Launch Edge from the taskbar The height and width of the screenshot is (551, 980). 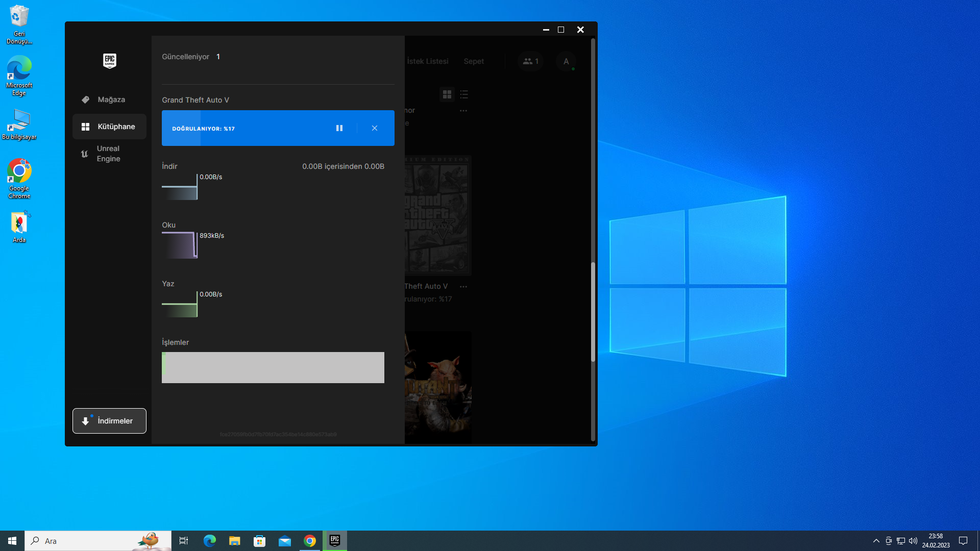click(209, 541)
